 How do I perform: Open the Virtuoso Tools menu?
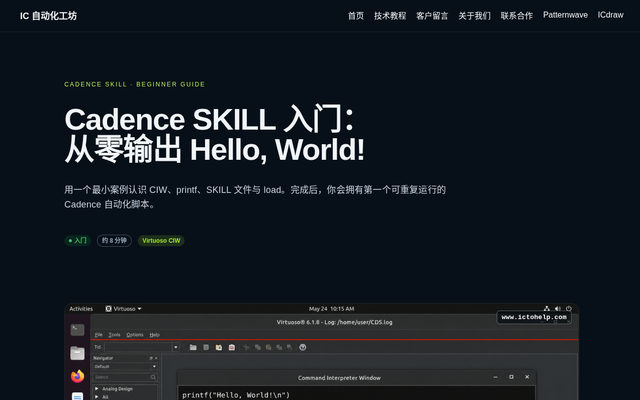pos(114,335)
